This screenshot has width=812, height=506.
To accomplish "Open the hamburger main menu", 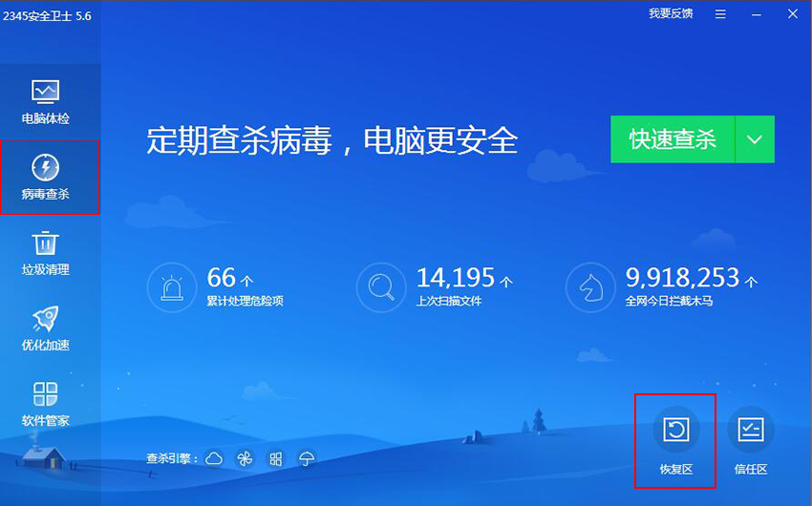I will click(x=720, y=14).
